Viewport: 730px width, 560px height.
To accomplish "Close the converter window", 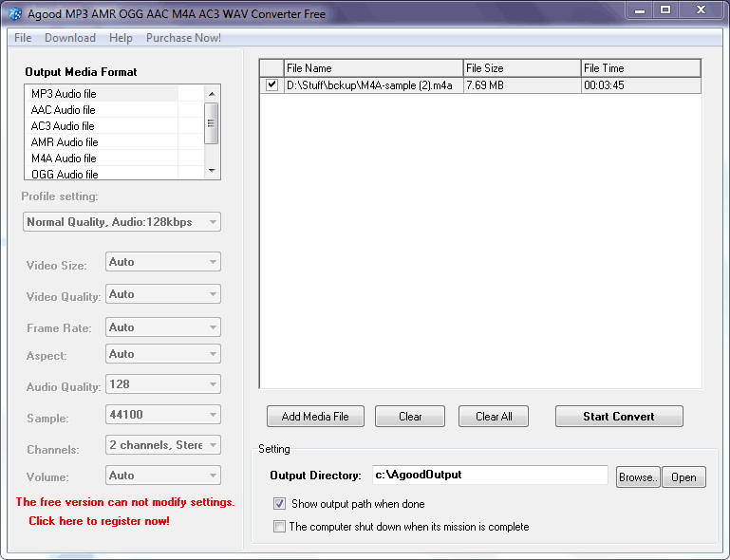I will point(701,10).
